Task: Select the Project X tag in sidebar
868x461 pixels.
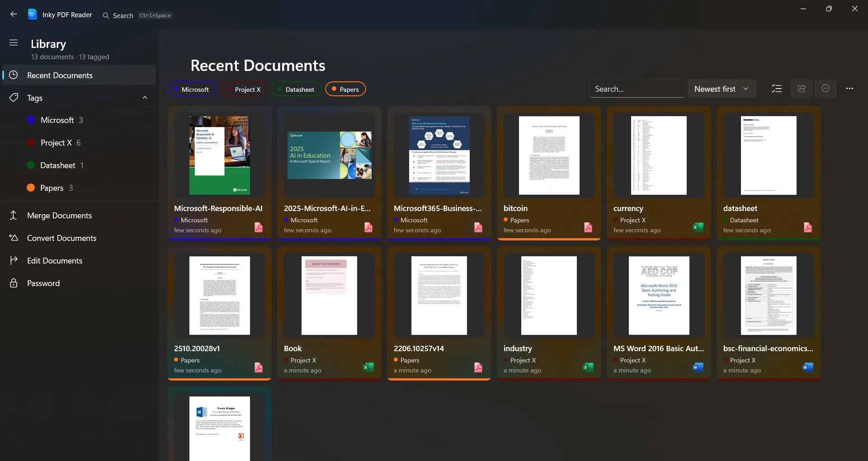Action: point(79,142)
